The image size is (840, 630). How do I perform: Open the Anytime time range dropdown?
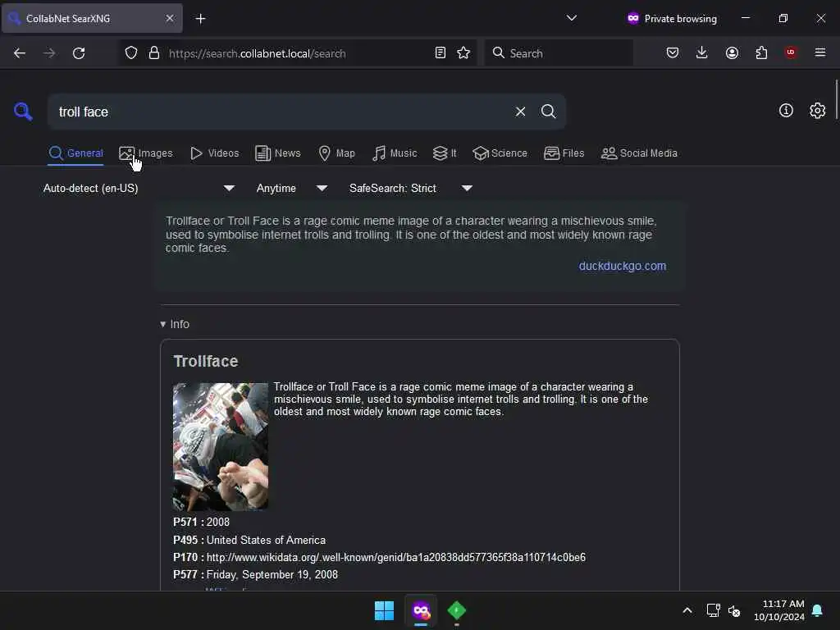coord(292,189)
